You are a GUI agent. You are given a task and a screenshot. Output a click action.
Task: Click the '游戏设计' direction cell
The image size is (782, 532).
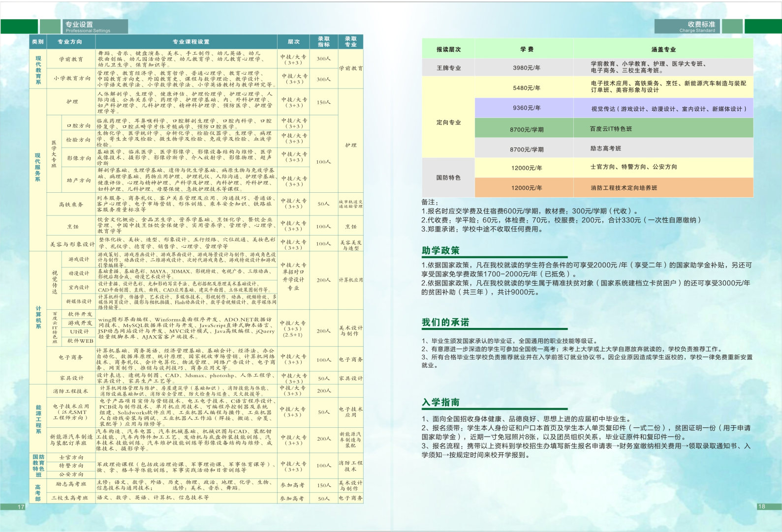[79, 259]
